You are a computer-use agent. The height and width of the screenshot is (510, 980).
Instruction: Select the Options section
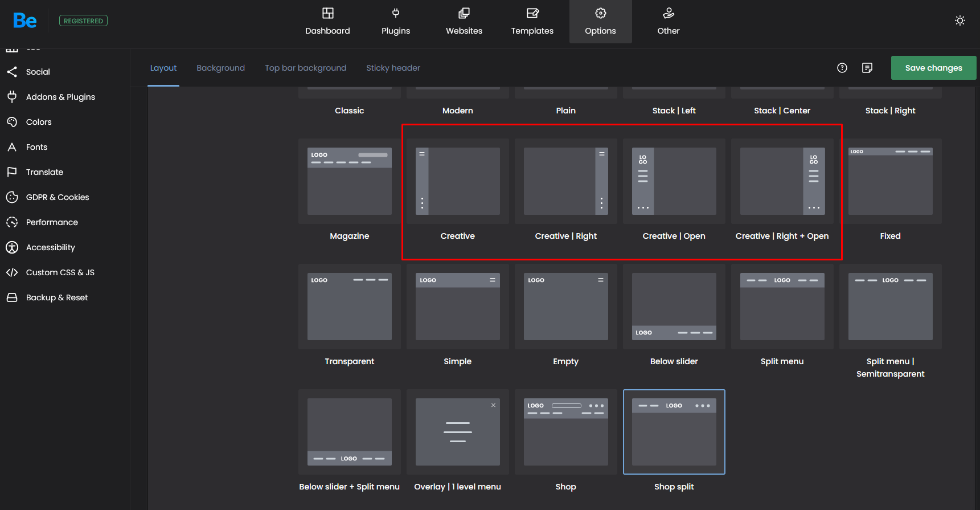[x=601, y=22]
